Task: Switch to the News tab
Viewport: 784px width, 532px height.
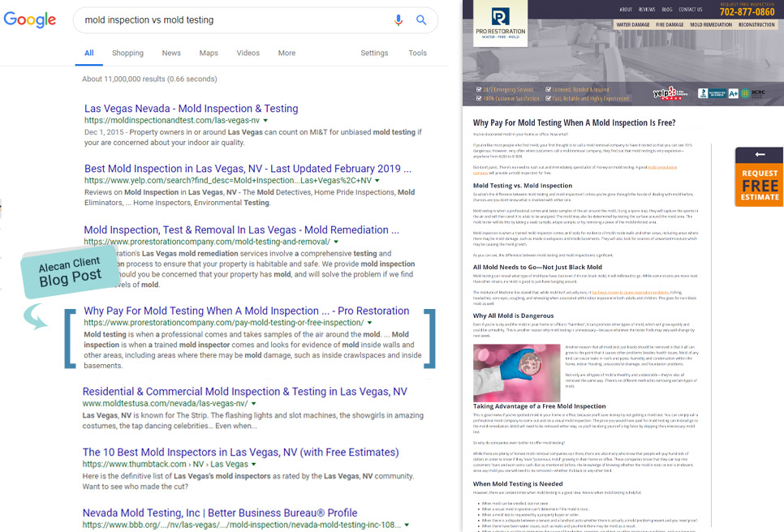Action: [x=171, y=52]
